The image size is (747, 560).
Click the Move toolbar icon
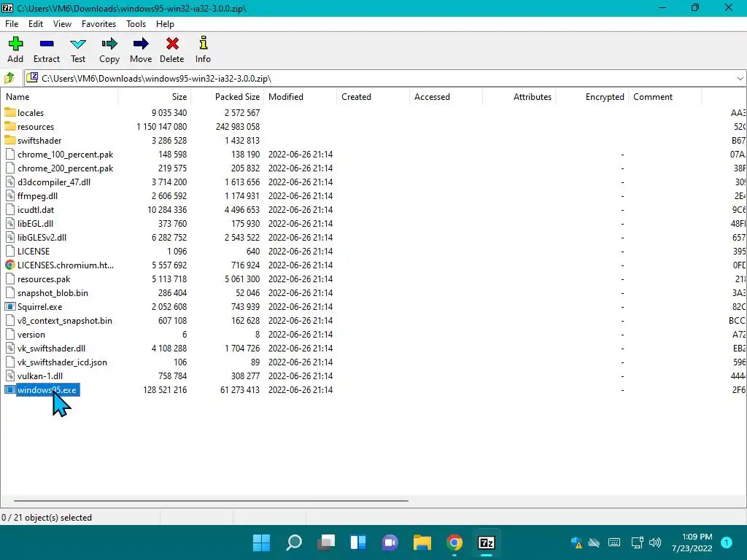tap(141, 44)
